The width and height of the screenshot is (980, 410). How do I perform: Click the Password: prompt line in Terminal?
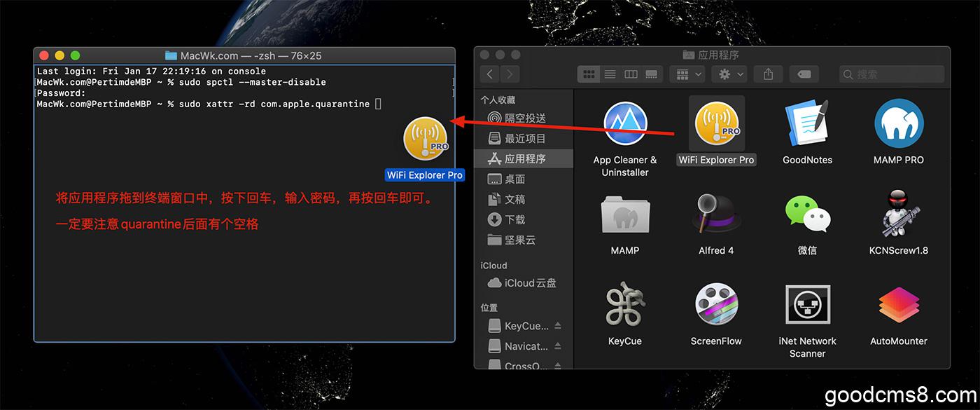point(62,93)
